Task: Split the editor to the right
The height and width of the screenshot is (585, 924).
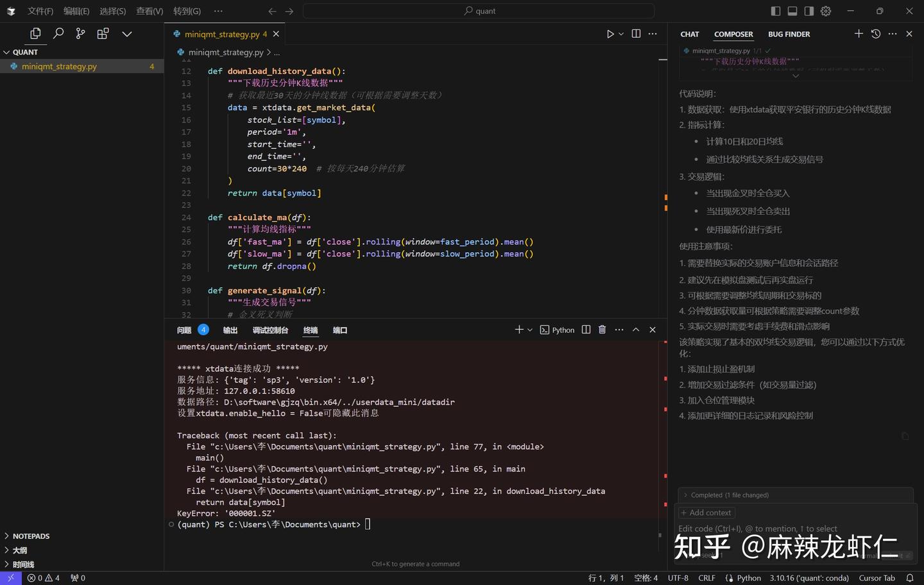Action: tap(636, 34)
